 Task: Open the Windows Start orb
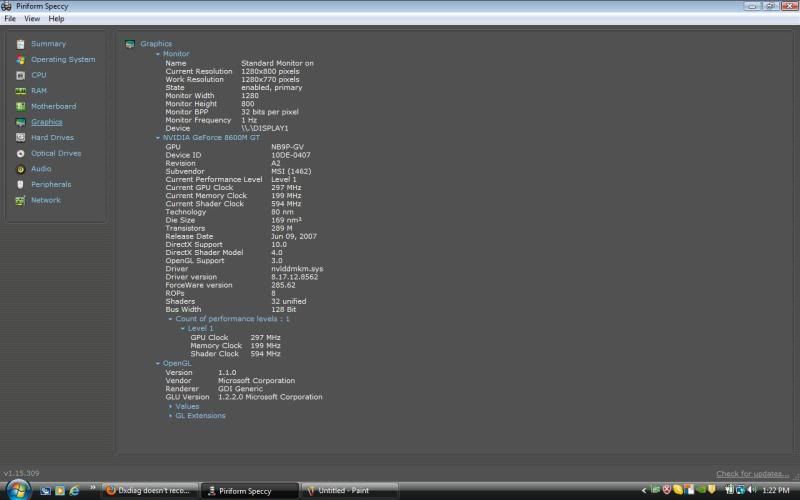click(17, 490)
